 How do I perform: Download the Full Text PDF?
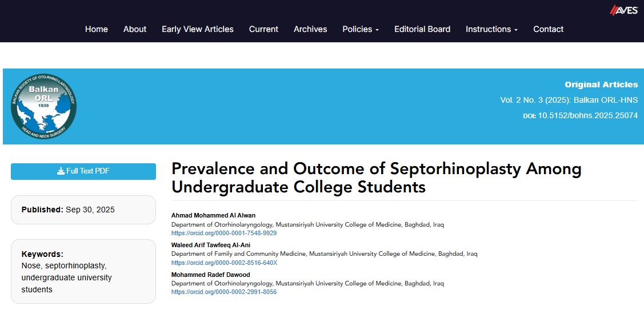click(x=83, y=171)
